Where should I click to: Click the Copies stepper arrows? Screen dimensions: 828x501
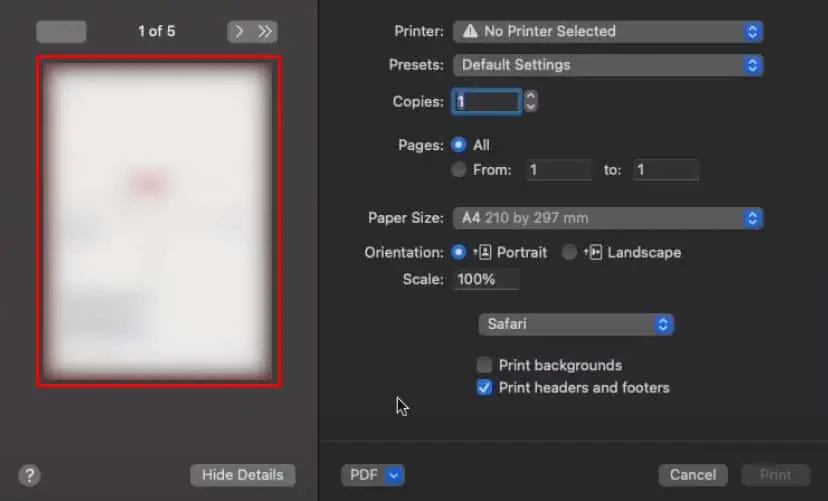pyautogui.click(x=530, y=101)
